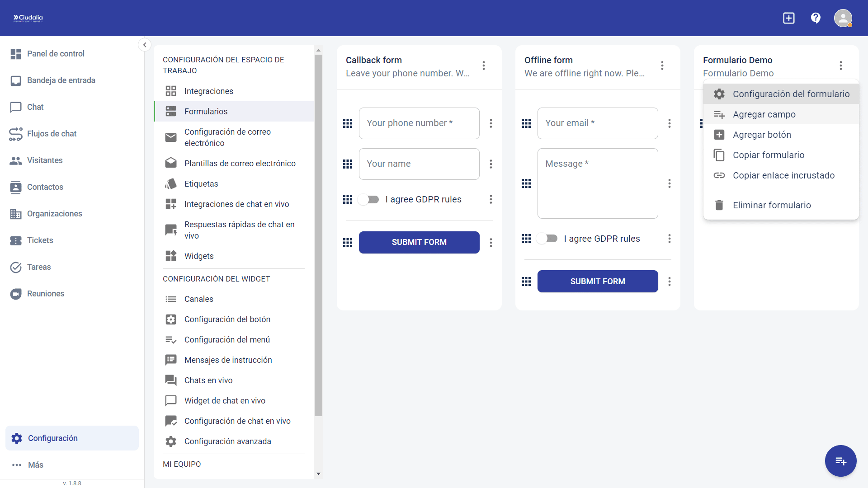
Task: Click the add-new plus icon in header
Action: click(788, 18)
